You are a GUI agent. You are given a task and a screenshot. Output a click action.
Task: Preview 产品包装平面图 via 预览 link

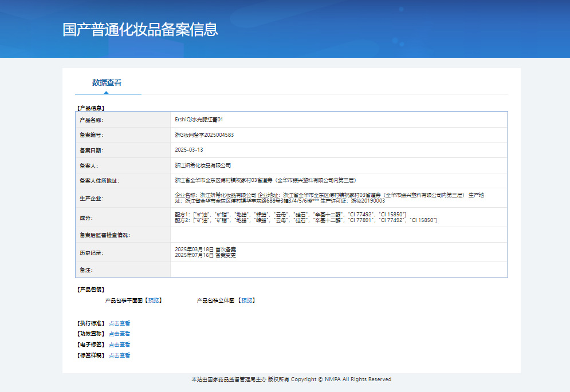154,300
